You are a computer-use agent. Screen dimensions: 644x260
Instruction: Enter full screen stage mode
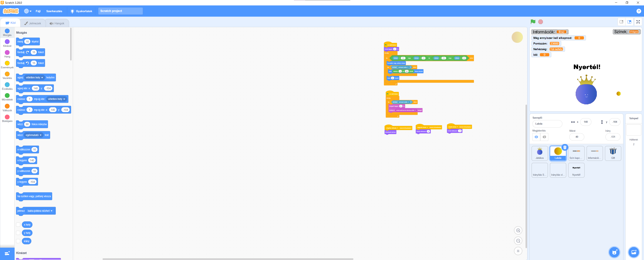pyautogui.click(x=638, y=22)
